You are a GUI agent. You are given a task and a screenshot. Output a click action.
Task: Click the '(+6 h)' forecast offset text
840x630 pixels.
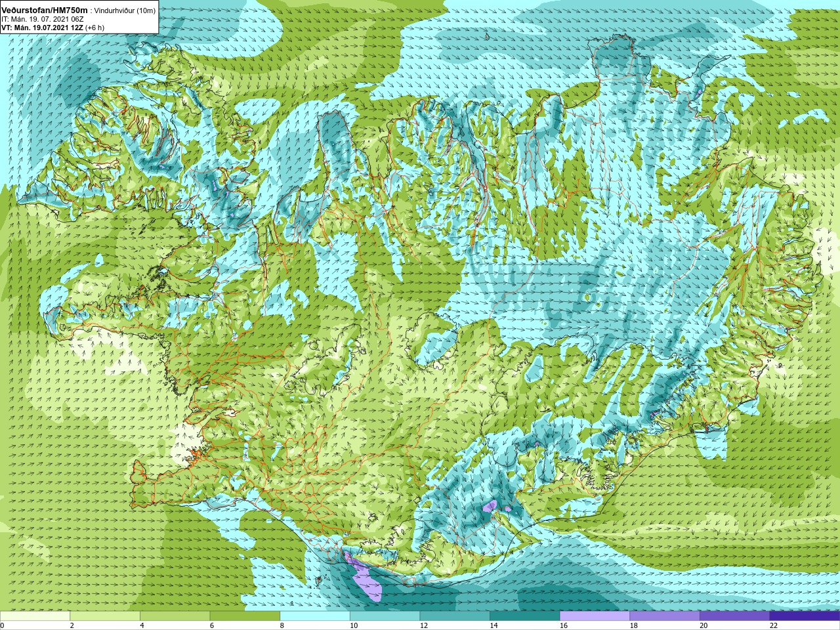[94, 28]
